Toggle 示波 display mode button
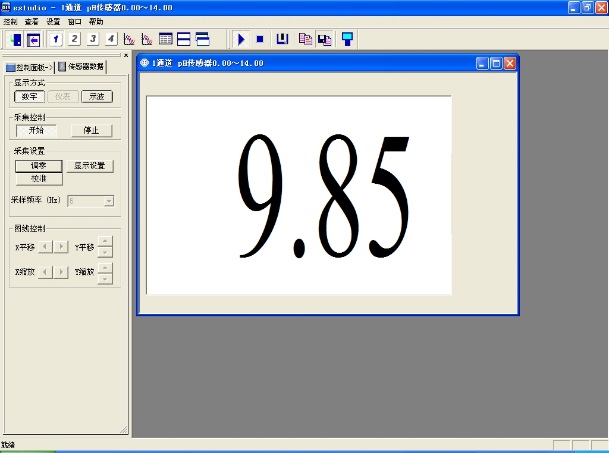 pyautogui.click(x=97, y=97)
